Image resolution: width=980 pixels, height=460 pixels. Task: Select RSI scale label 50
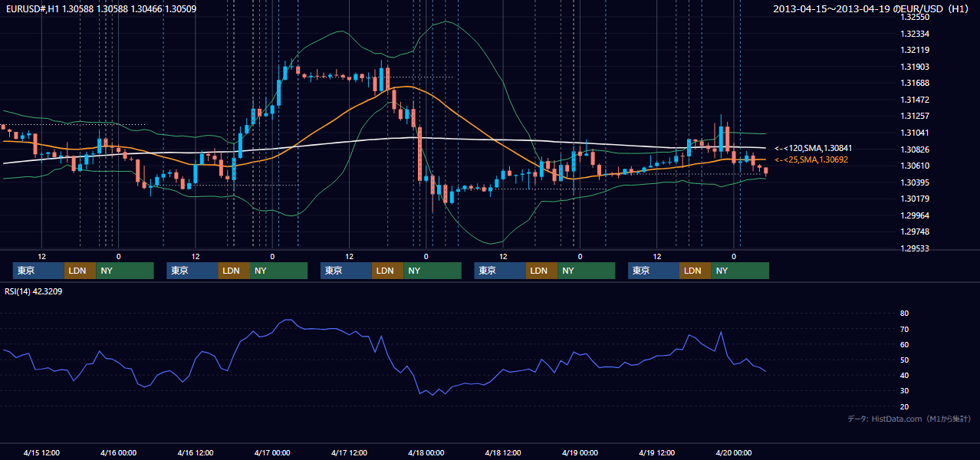click(x=904, y=360)
